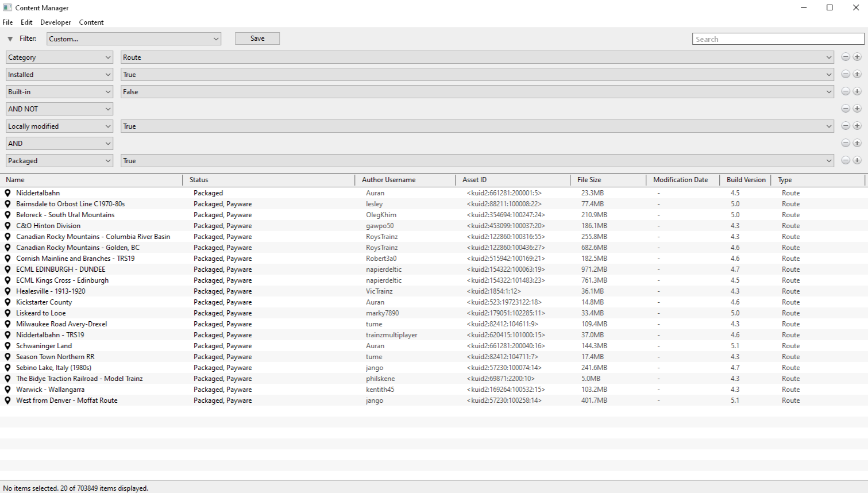Click the route pin icon for Sebino Lake, Italy
868x493 pixels.
[7, 368]
